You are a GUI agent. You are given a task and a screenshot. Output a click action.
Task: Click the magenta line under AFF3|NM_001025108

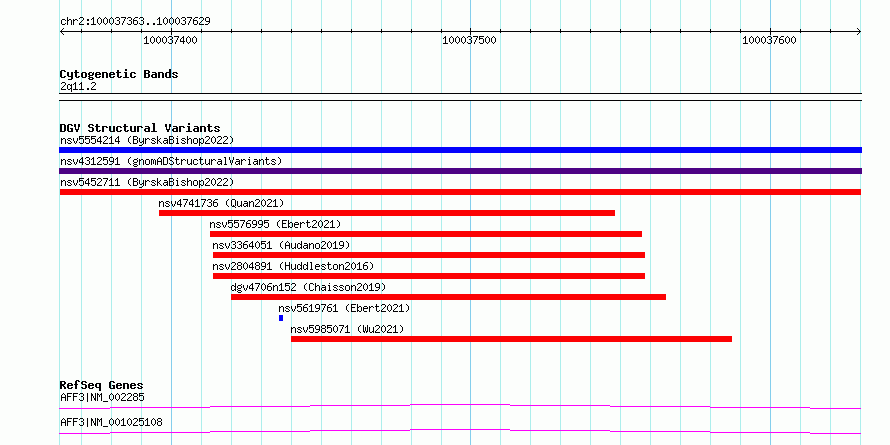point(460,431)
